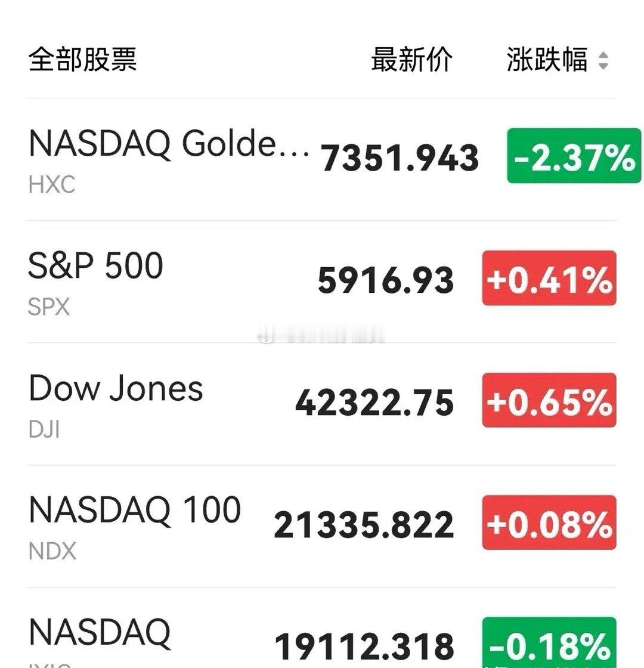Image resolution: width=644 pixels, height=668 pixels.
Task: Open the NASDAQ 100 index row
Action: coord(322,526)
